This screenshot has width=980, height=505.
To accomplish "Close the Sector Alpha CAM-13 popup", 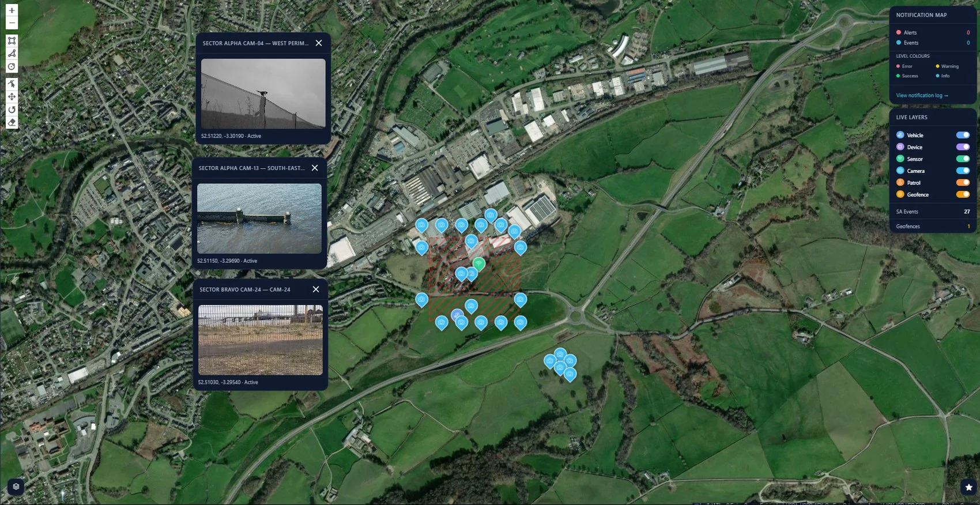I will coord(315,168).
